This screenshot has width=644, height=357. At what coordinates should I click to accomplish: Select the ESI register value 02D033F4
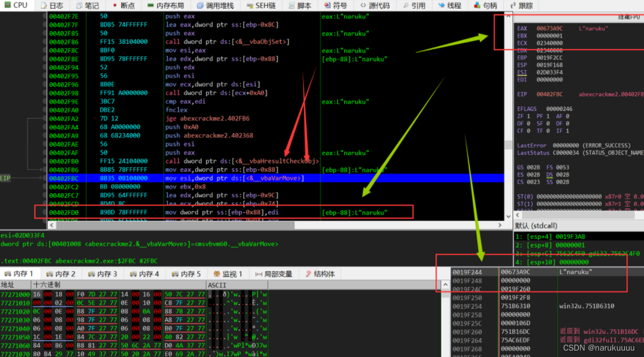[549, 72]
